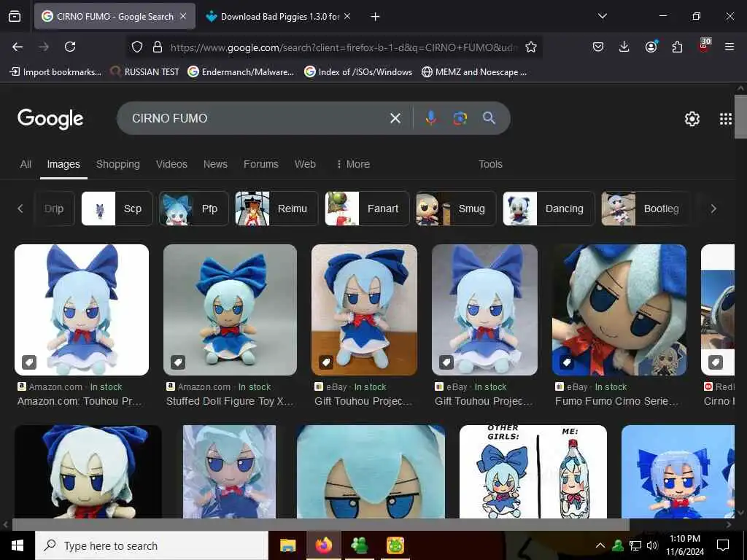Reload the current page
Viewport: 747px width, 560px height.
click(x=70, y=47)
